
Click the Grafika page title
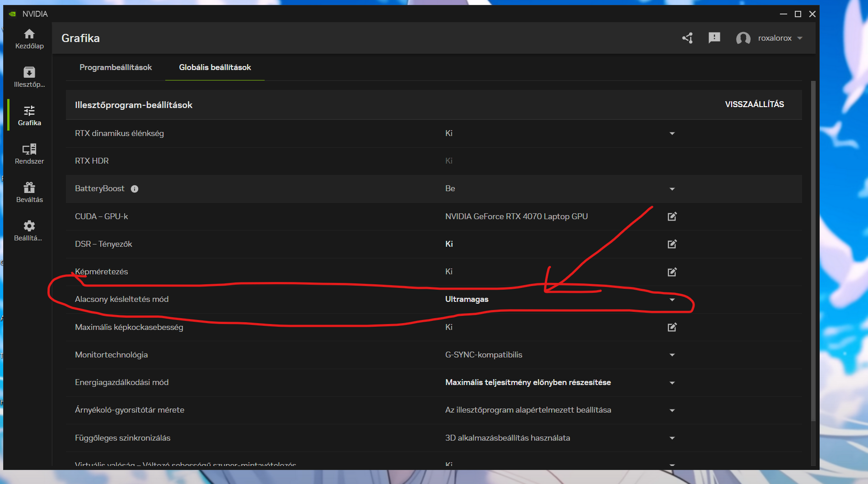point(80,38)
